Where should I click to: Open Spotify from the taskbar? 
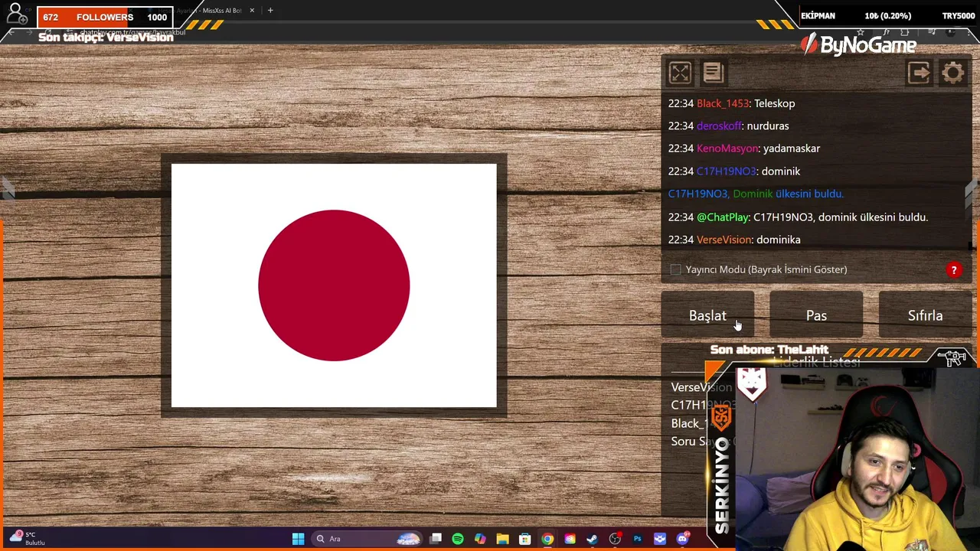pos(458,539)
